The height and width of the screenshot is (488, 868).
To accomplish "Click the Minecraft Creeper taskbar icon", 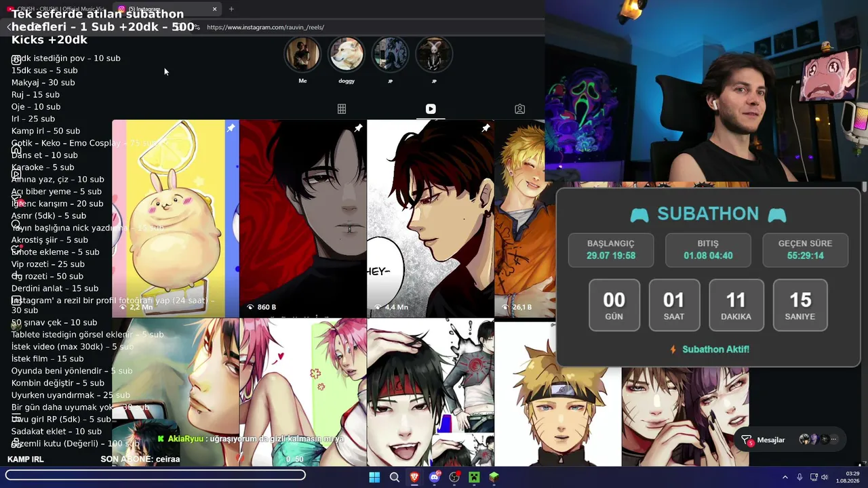I will [474, 477].
